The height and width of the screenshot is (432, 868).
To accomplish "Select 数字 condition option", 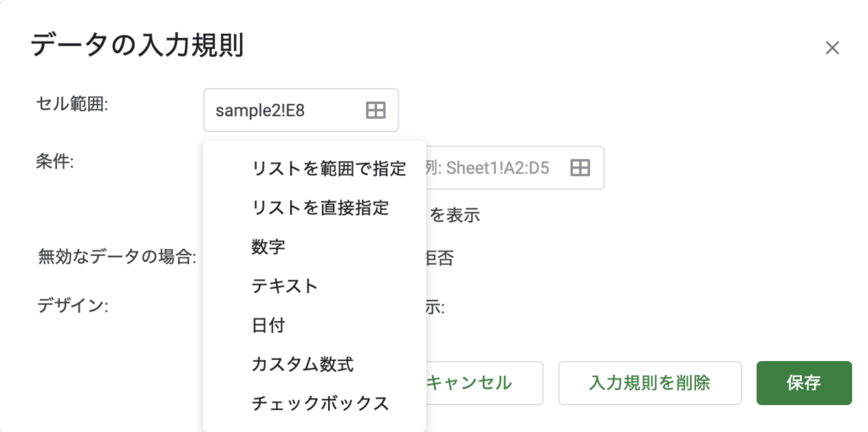I will (x=268, y=246).
